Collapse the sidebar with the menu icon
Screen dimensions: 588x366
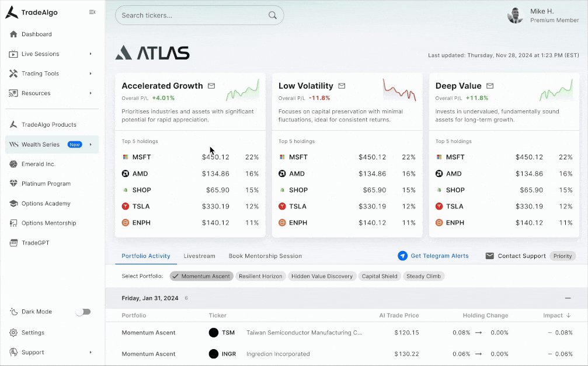pos(92,12)
